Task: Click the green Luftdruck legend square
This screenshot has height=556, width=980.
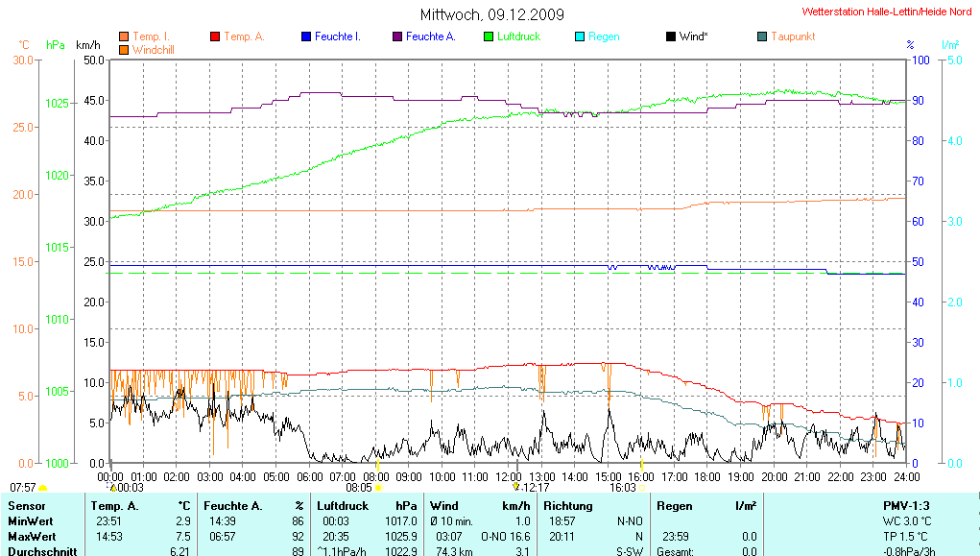Action: 489,36
